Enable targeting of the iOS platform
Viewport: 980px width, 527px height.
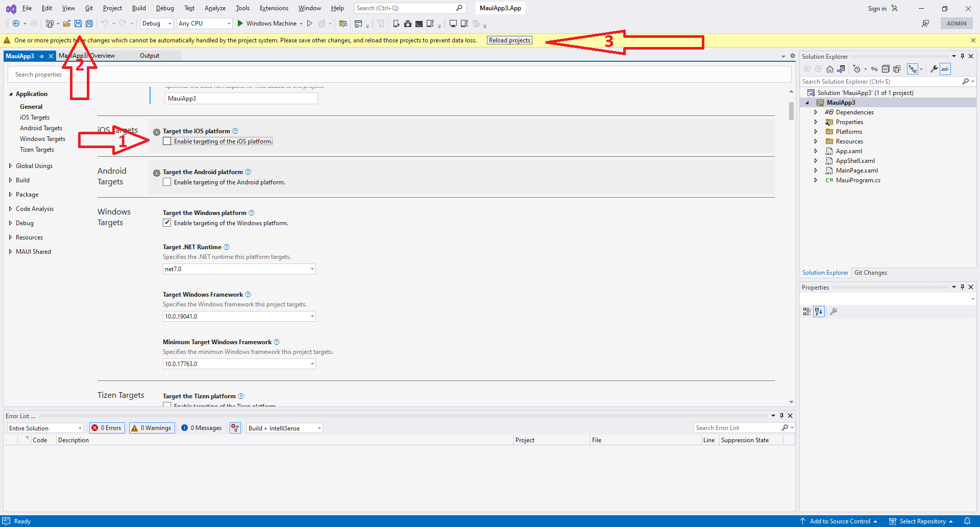point(167,141)
